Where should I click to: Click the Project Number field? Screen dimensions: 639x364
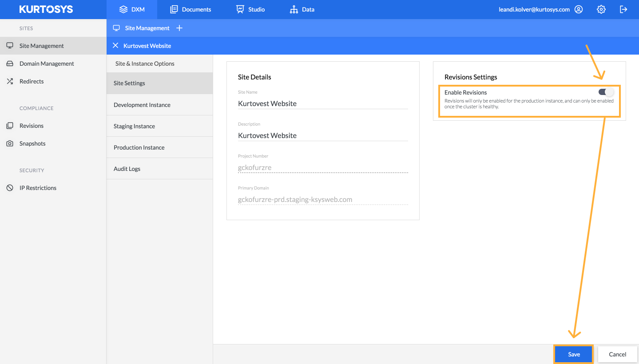[323, 167]
